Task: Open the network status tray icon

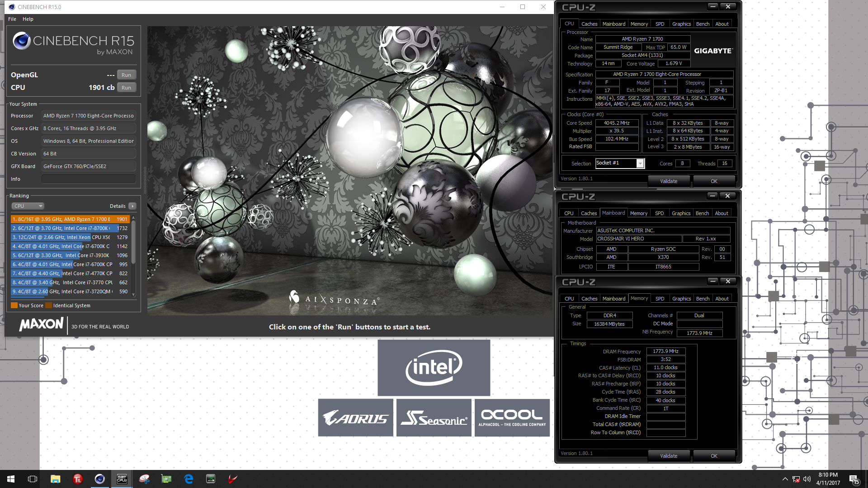Action: pos(796,479)
